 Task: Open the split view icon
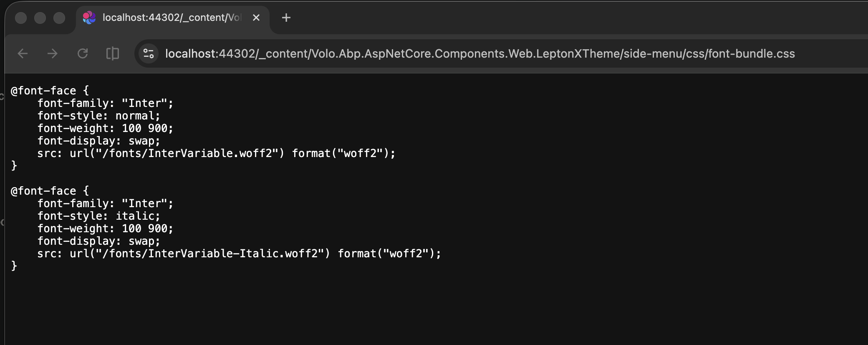pyautogui.click(x=113, y=53)
